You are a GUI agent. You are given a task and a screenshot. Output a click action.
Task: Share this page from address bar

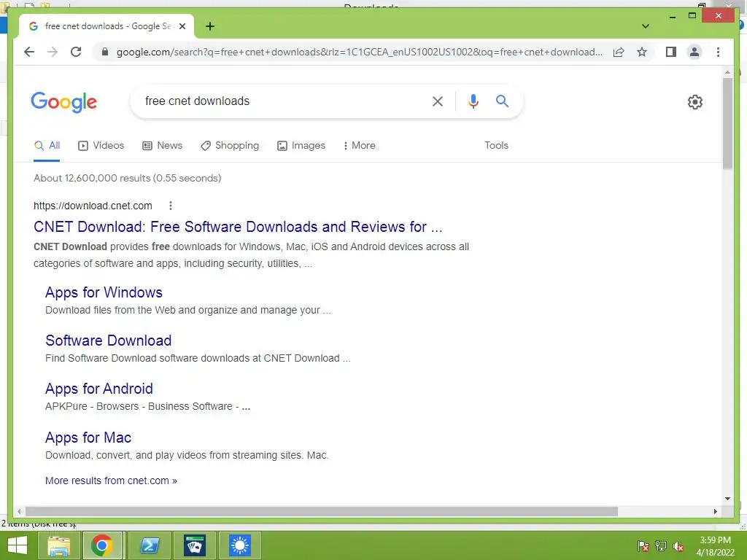pos(619,52)
